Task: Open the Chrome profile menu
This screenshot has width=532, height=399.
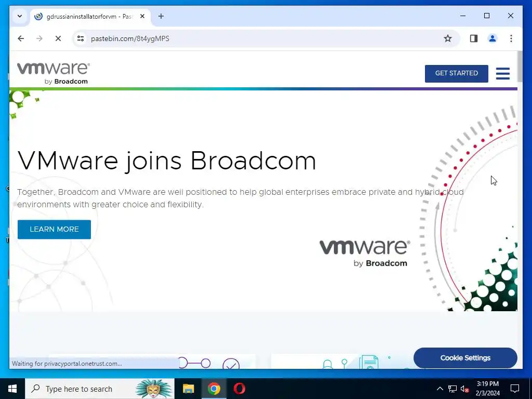Action: pos(493,38)
